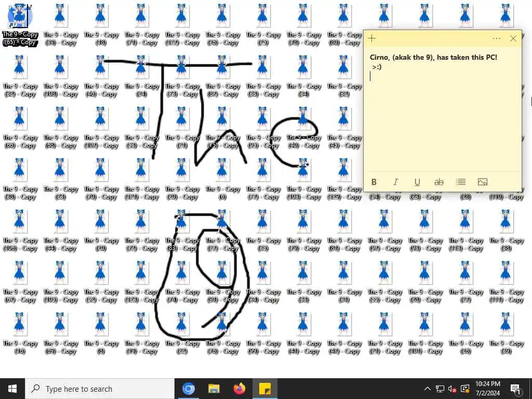Create a new sticky note with plus icon

coord(372,38)
